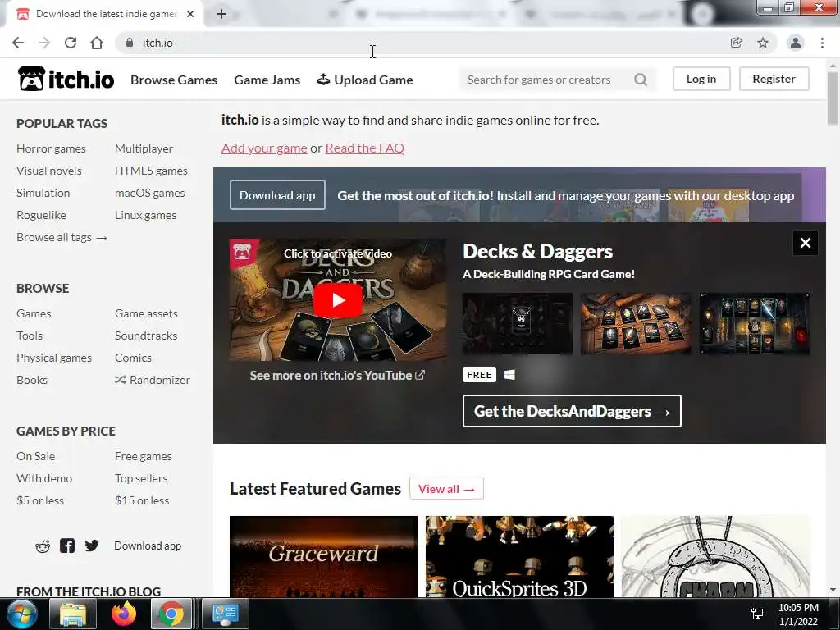Click the itch.io logo in the header
Viewport: 840px width, 630px height.
pos(66,80)
